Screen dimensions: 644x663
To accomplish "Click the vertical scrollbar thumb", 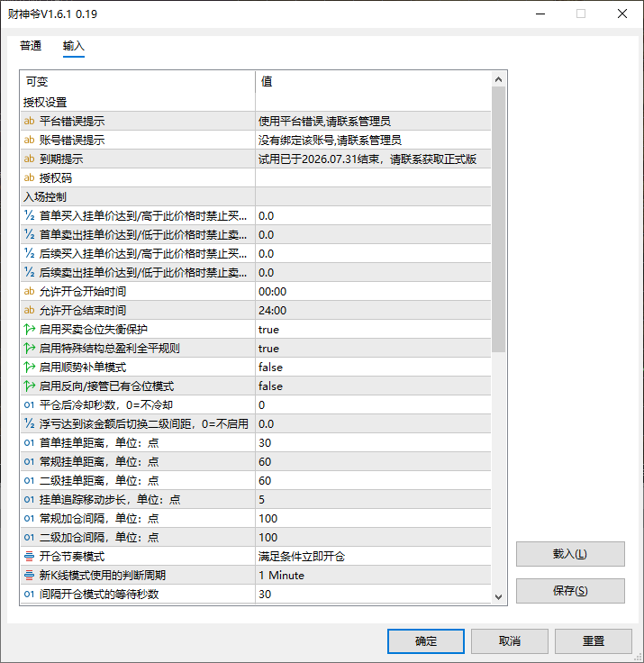I will point(499,219).
